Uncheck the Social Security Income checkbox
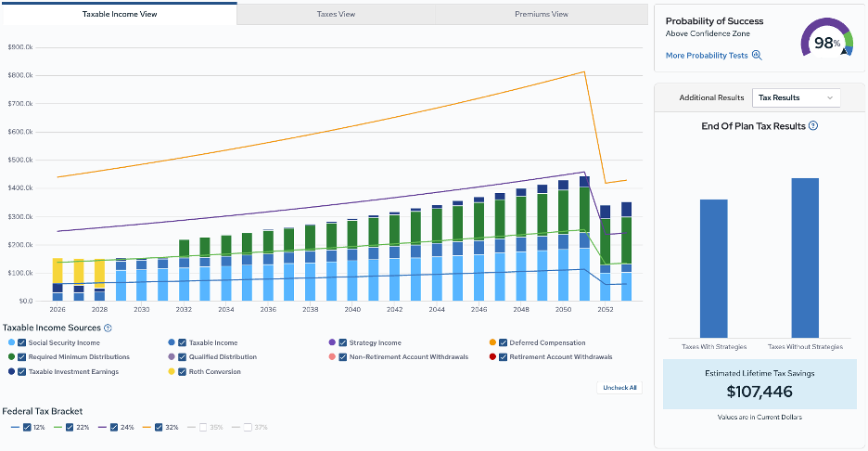This screenshot has width=868, height=451. (x=22, y=343)
